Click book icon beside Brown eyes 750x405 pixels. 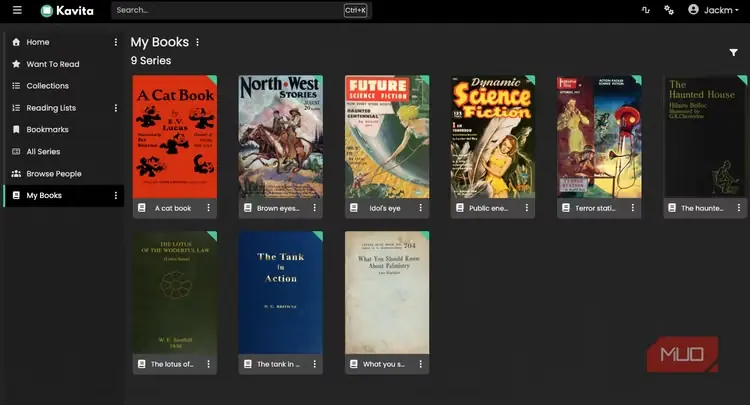tap(248, 208)
